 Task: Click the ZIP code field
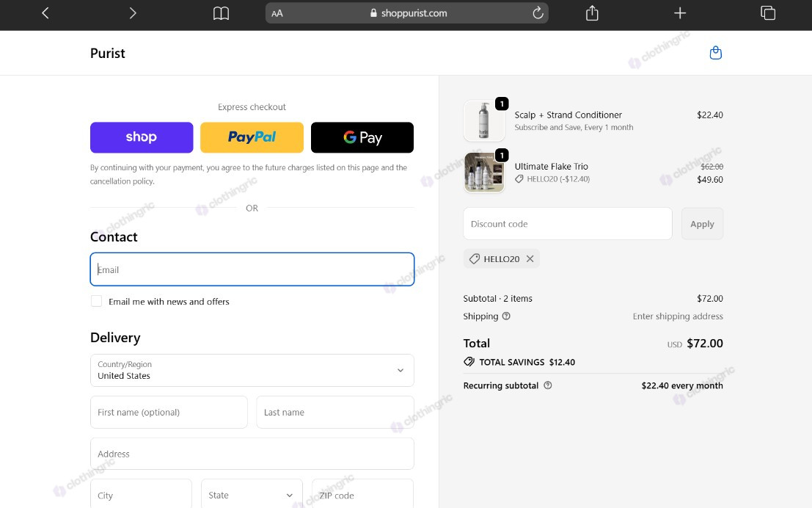362,495
